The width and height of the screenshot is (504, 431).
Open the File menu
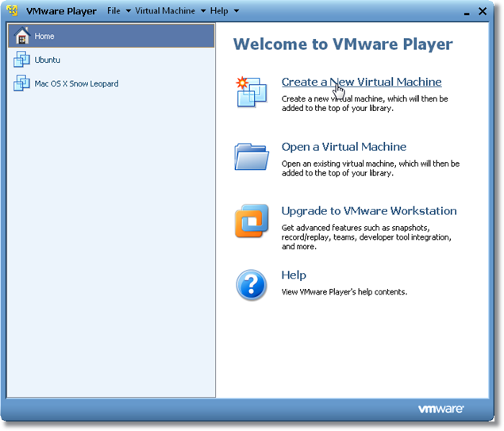113,11
